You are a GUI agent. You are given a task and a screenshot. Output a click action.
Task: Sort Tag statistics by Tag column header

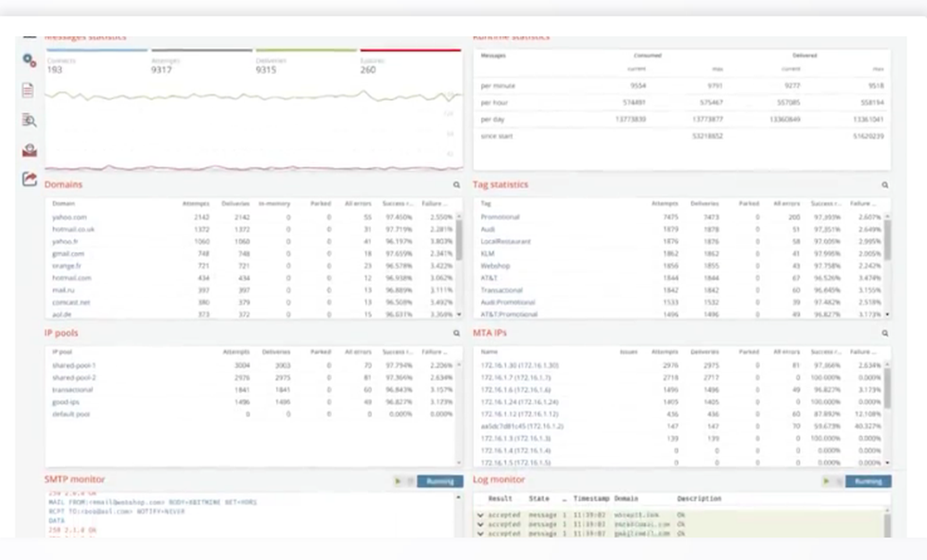coord(486,203)
